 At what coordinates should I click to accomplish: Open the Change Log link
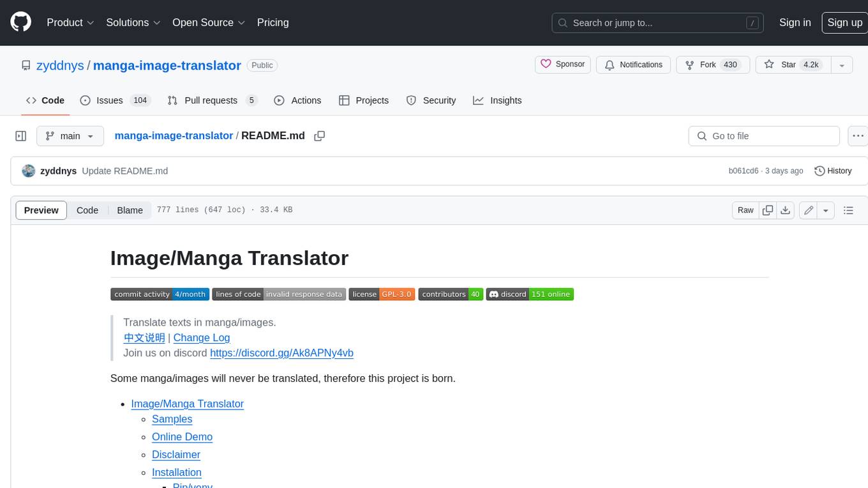202,338
